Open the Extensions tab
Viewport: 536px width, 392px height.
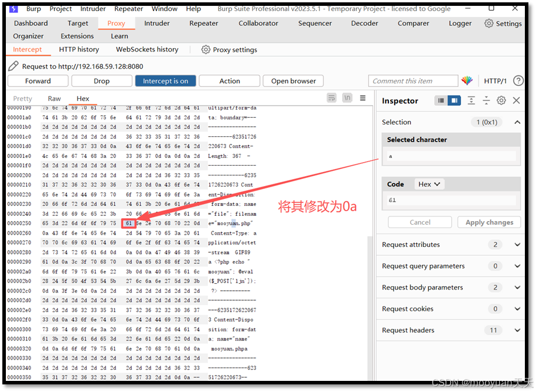77,36
